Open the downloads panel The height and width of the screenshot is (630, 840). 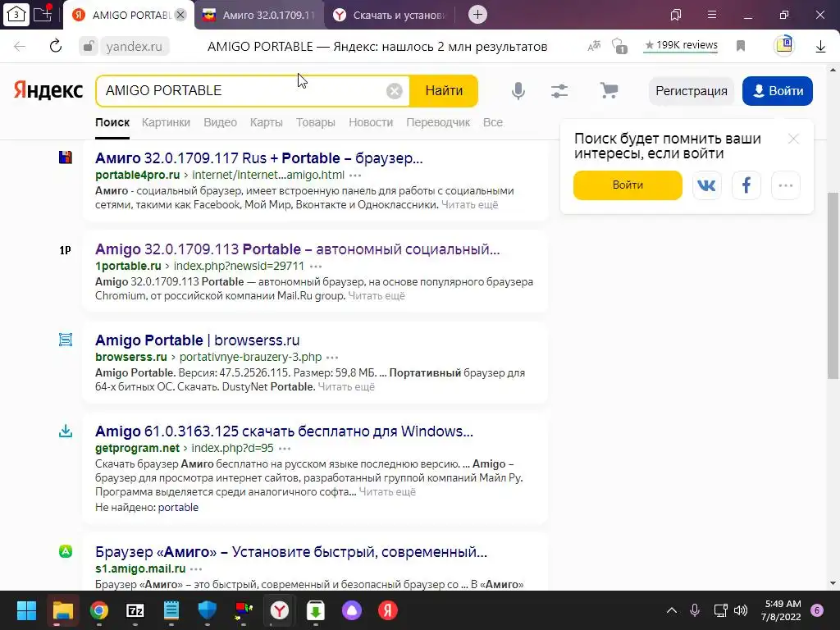coord(820,47)
